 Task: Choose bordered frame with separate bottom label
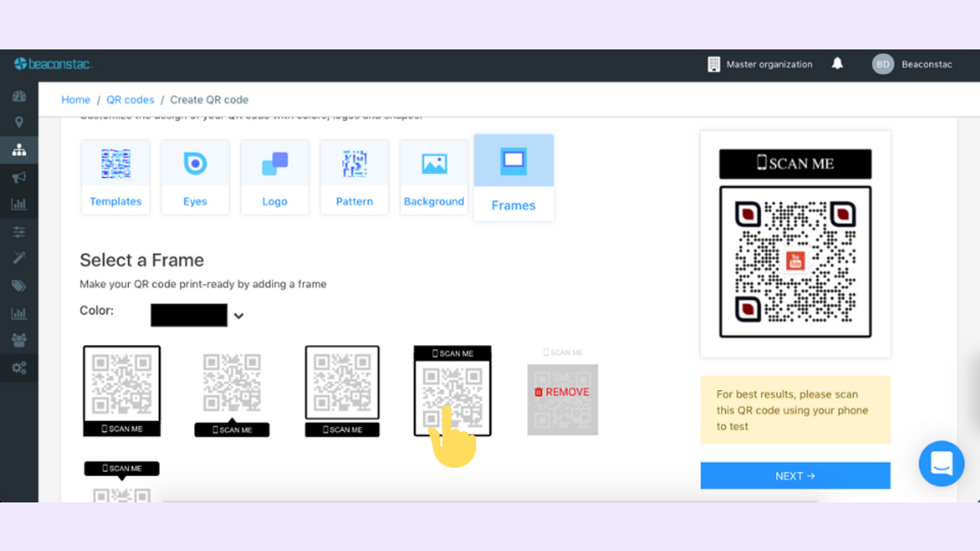pyautogui.click(x=342, y=391)
